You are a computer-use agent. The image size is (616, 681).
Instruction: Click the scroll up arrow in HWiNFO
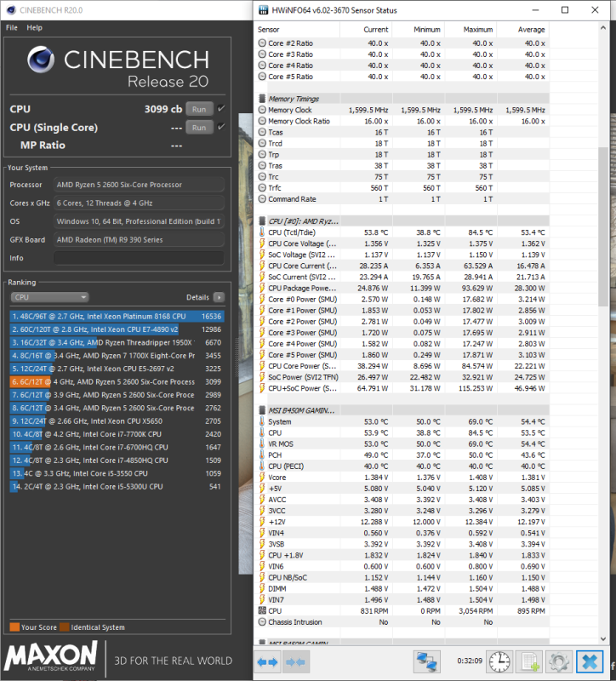(x=603, y=28)
